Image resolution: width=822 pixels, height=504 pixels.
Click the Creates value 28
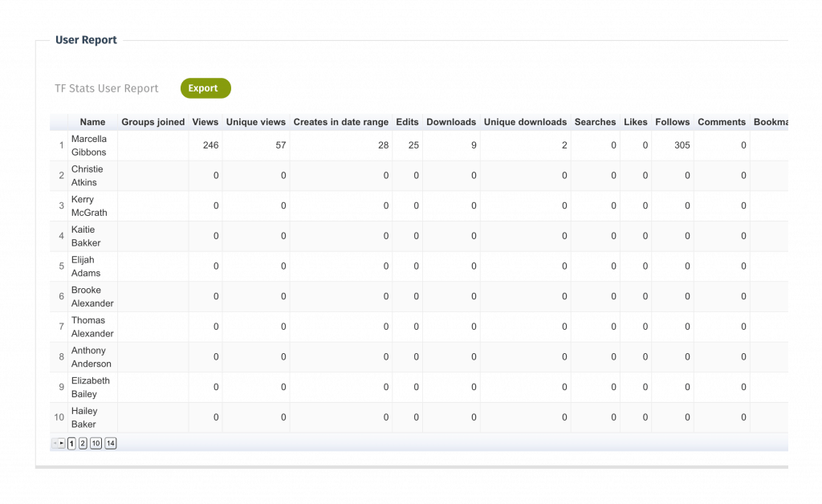384,145
